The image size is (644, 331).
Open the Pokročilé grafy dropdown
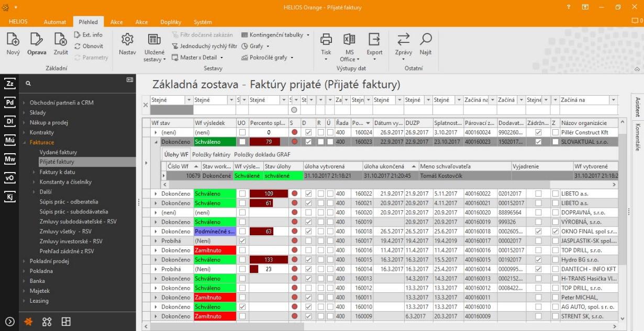pyautogui.click(x=268, y=58)
